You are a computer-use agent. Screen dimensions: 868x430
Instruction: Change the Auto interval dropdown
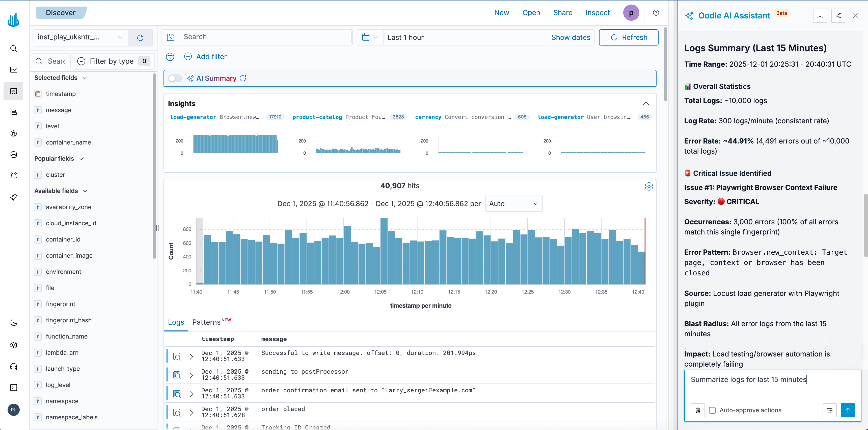tap(513, 203)
